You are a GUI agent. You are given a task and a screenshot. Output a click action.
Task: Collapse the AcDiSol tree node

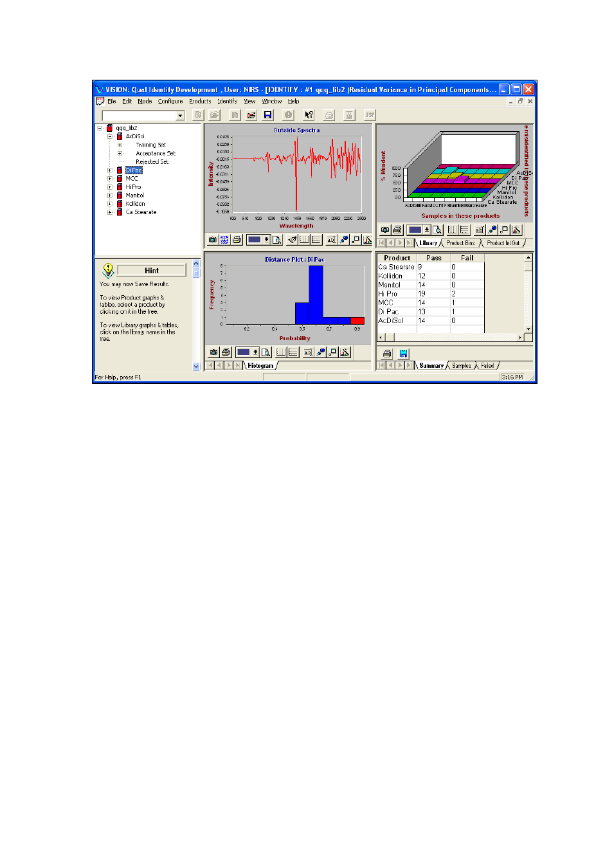coord(110,136)
